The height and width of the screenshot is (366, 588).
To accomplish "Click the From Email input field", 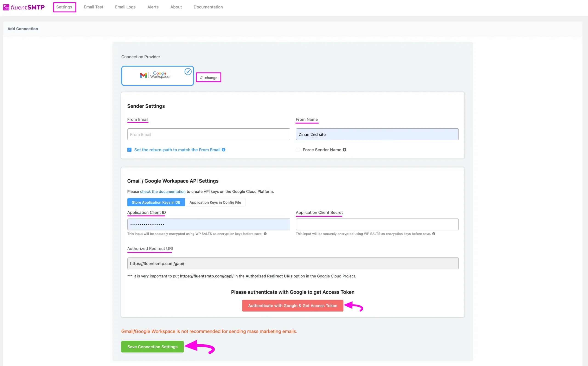I will (209, 134).
